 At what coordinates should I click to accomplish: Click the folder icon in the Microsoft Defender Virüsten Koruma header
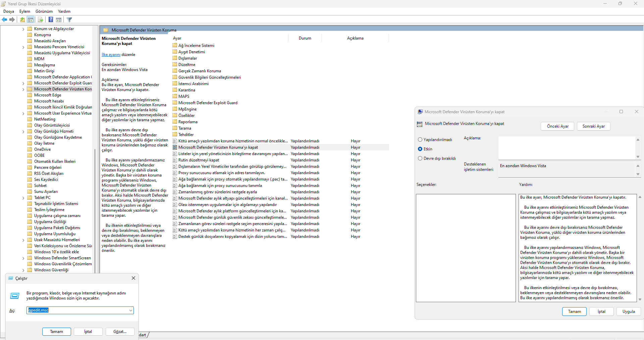point(106,30)
